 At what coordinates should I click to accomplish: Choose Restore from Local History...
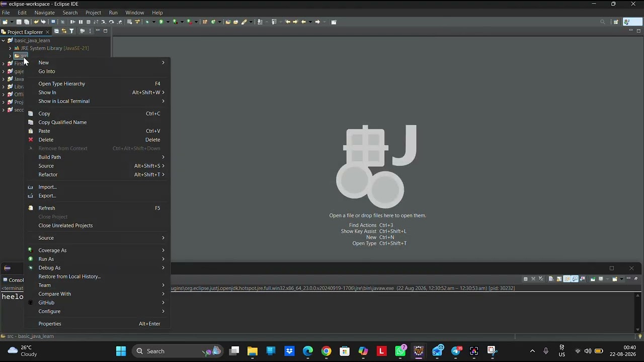pos(98,277)
